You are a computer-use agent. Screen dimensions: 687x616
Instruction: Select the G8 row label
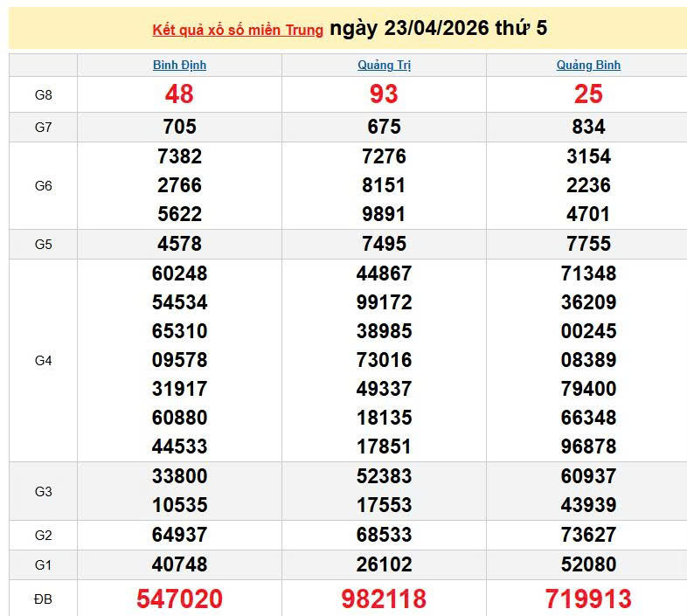point(44,94)
